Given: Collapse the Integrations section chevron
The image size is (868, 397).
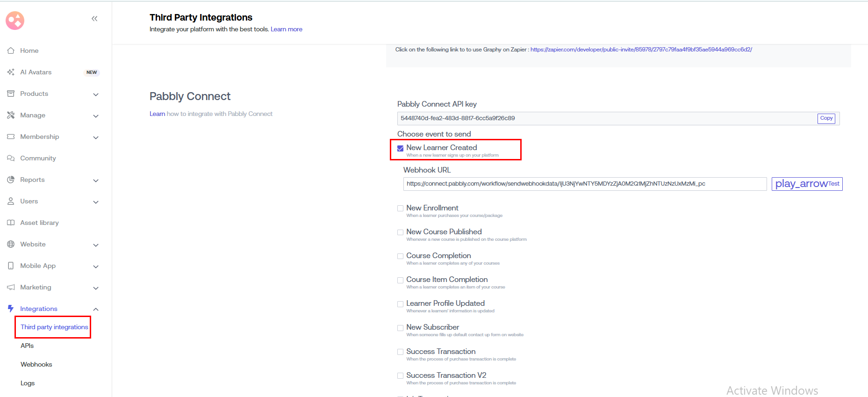Looking at the screenshot, I should [96, 309].
